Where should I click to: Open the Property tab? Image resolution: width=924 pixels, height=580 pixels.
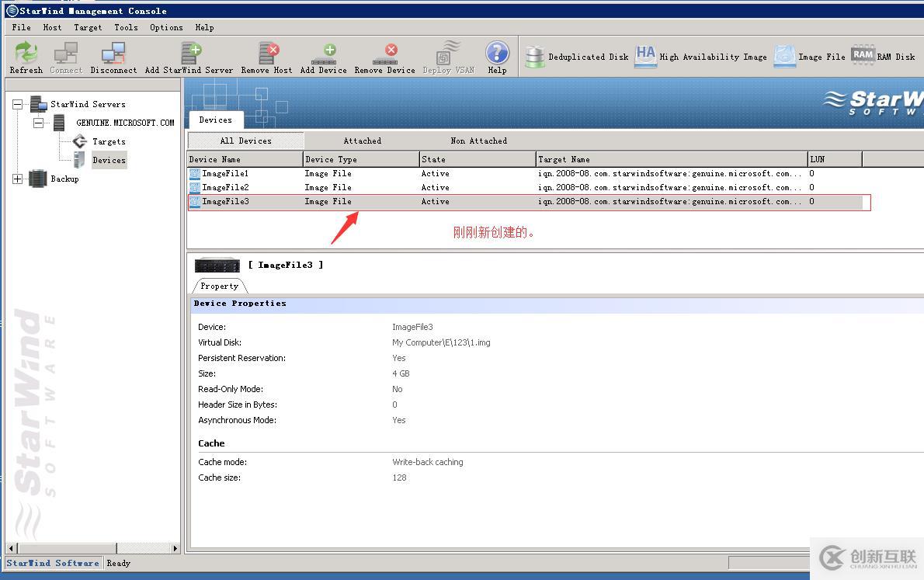[x=220, y=286]
